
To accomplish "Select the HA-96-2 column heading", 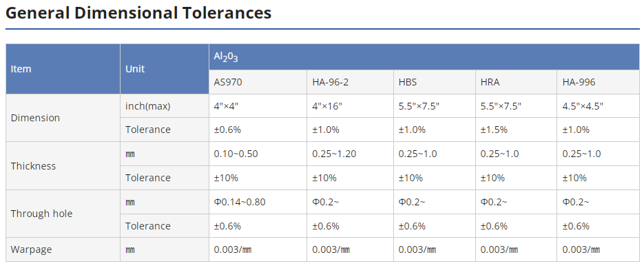I will [x=351, y=82].
